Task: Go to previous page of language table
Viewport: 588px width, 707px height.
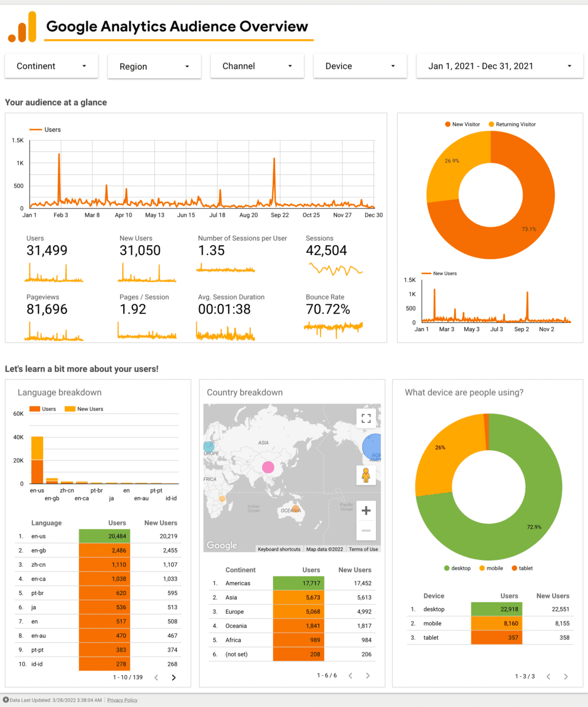Action: click(156, 678)
